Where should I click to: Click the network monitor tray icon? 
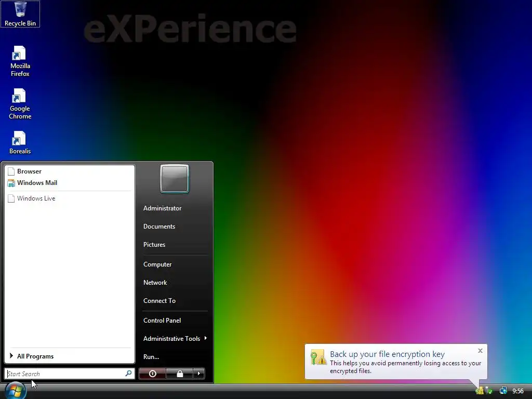503,391
